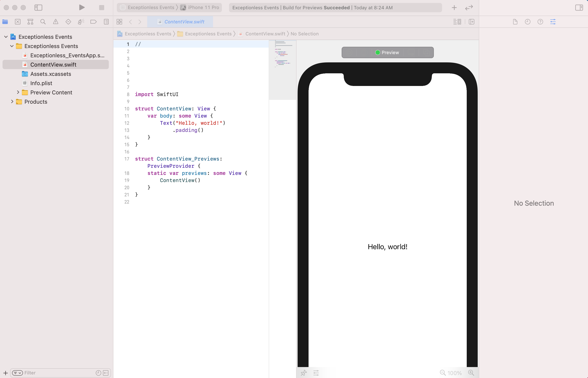This screenshot has height=378, width=588.
Task: Open the Find navigator
Action: pyautogui.click(x=43, y=22)
